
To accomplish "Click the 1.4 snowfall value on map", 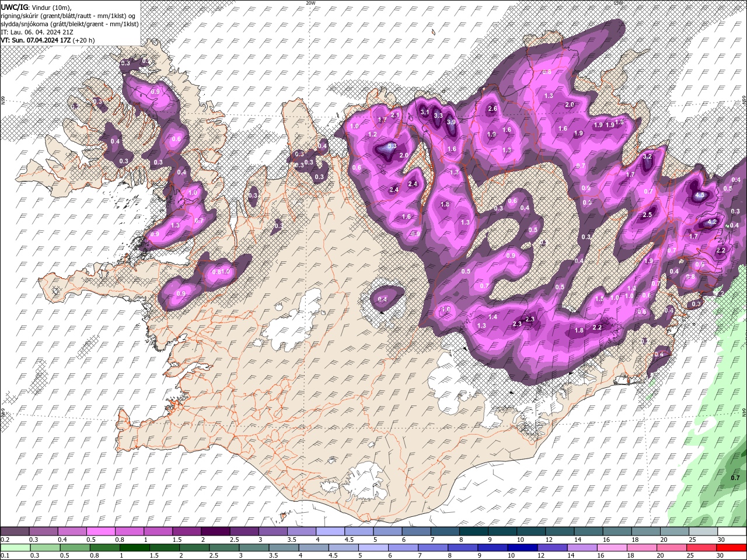I will coord(493,317).
